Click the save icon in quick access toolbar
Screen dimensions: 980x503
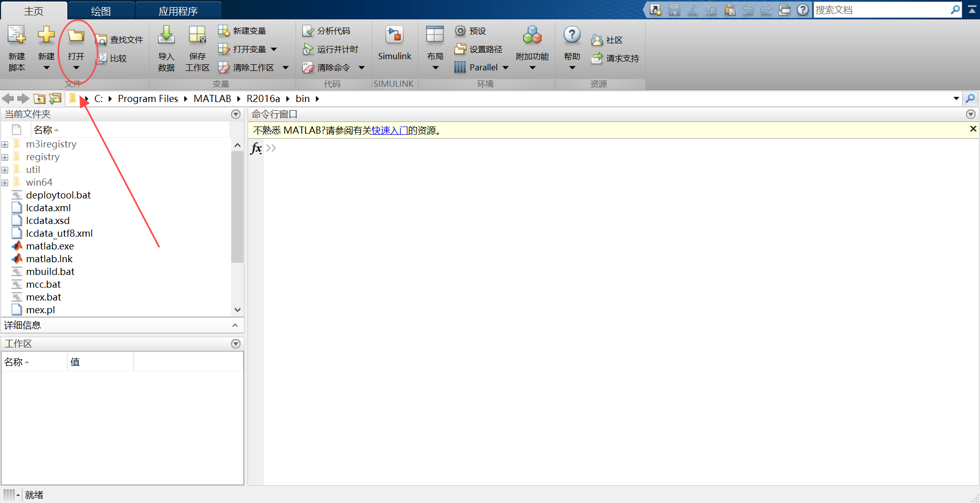point(674,10)
